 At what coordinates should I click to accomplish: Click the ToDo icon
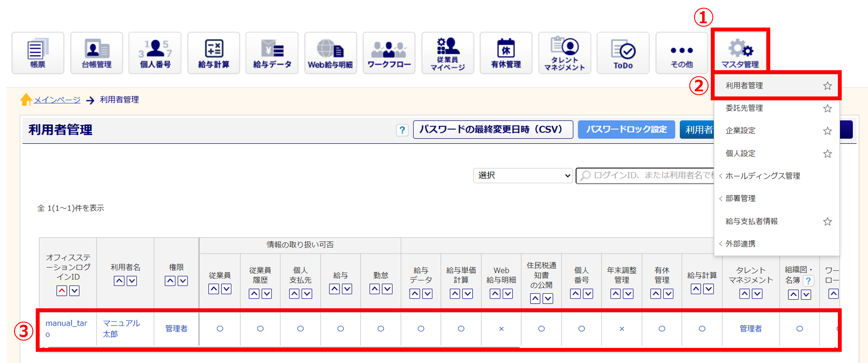[x=623, y=53]
